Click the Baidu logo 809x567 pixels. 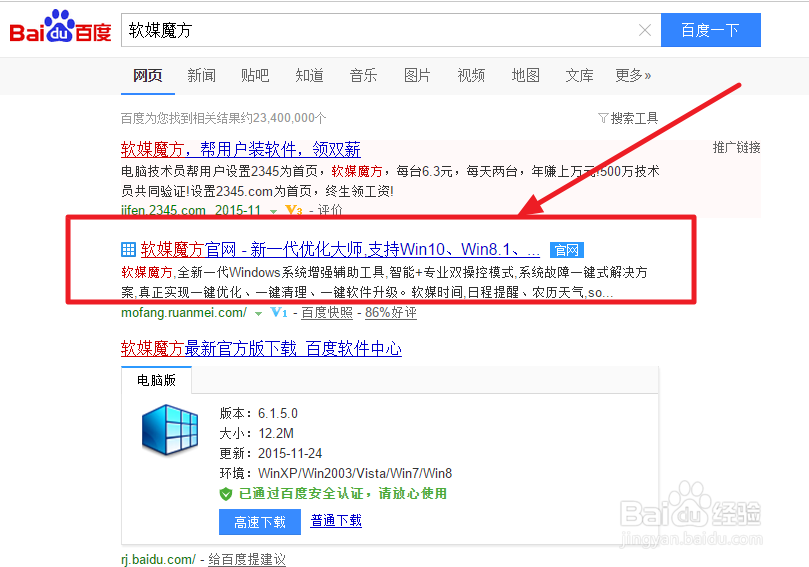tap(60, 26)
